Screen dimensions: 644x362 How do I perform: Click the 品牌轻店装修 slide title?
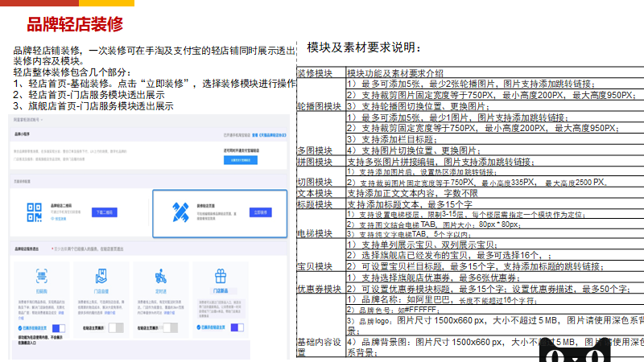[x=75, y=25]
